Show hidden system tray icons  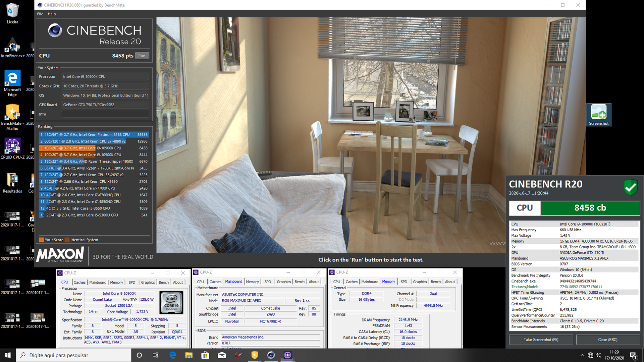[x=582, y=355]
